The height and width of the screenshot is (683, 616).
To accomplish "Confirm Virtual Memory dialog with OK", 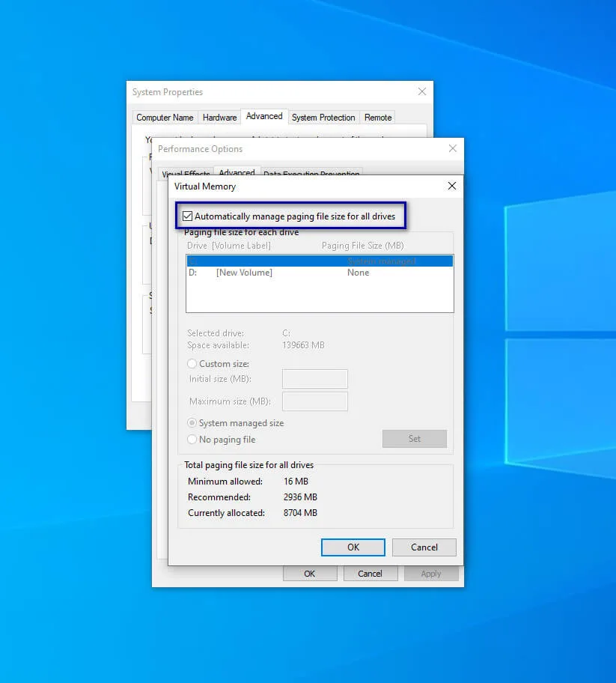I will point(353,547).
